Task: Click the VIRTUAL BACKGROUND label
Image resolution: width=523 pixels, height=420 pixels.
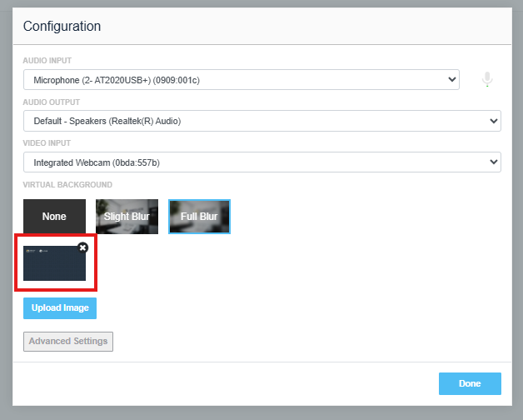Action: click(67, 185)
